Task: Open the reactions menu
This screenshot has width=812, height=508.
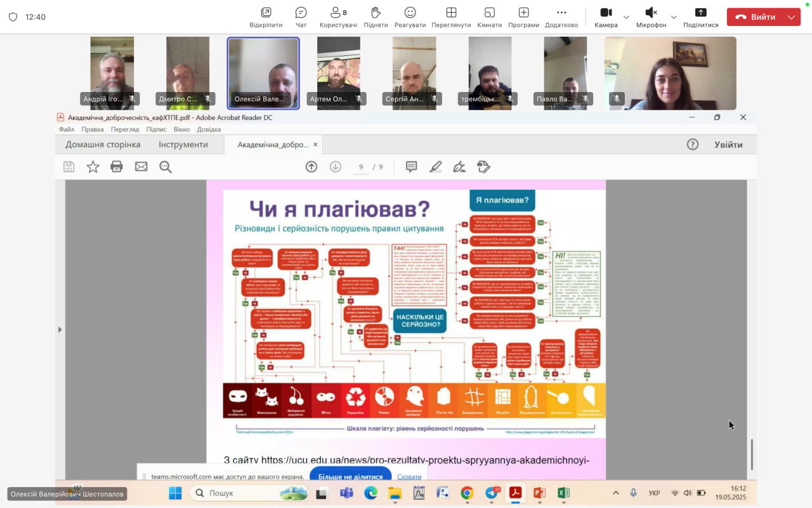Action: coord(410,17)
